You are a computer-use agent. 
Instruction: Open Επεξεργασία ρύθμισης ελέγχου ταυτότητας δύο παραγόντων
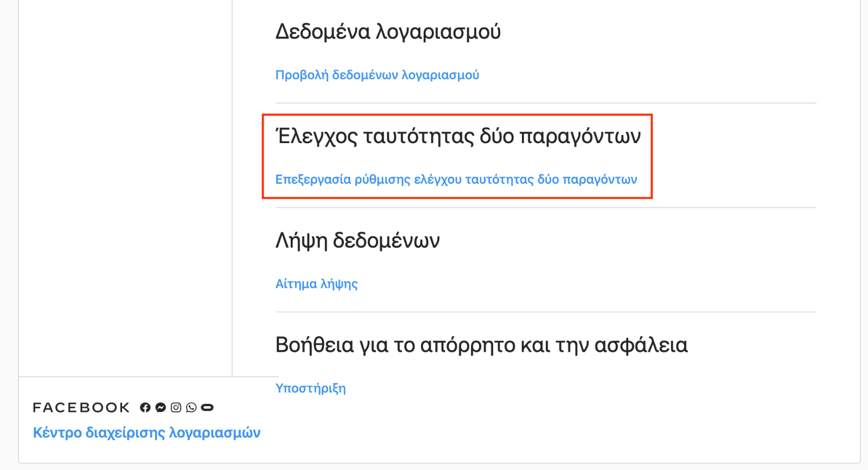point(456,179)
